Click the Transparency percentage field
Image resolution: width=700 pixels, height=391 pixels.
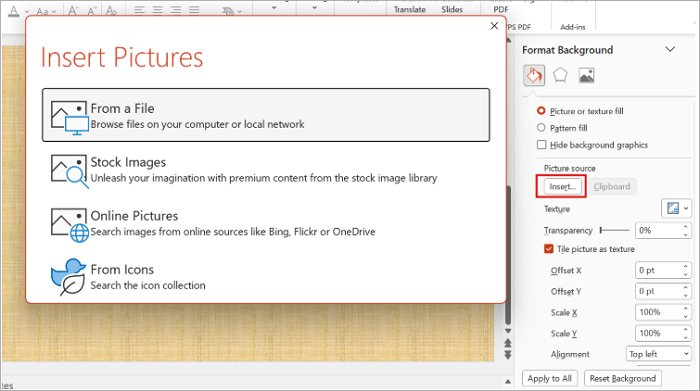pos(658,230)
